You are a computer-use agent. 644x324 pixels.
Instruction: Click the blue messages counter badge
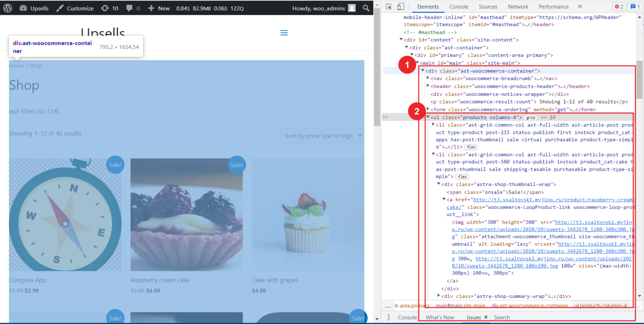tap(635, 6)
